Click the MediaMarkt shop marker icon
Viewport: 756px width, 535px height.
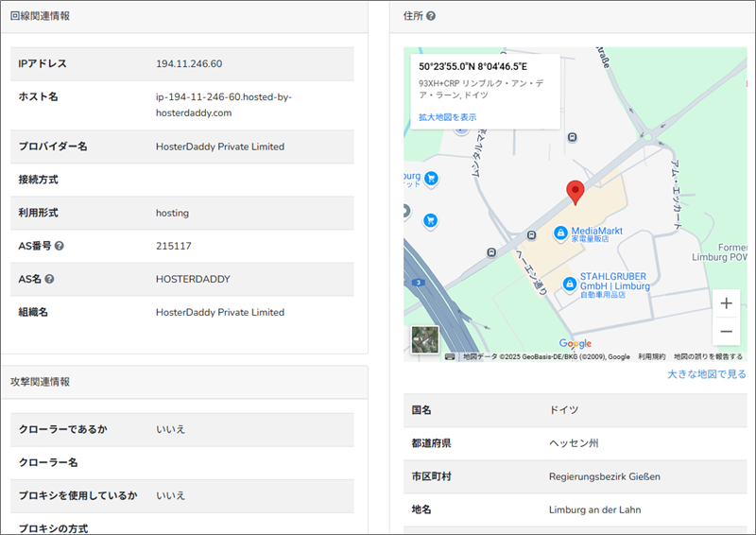pos(560,233)
